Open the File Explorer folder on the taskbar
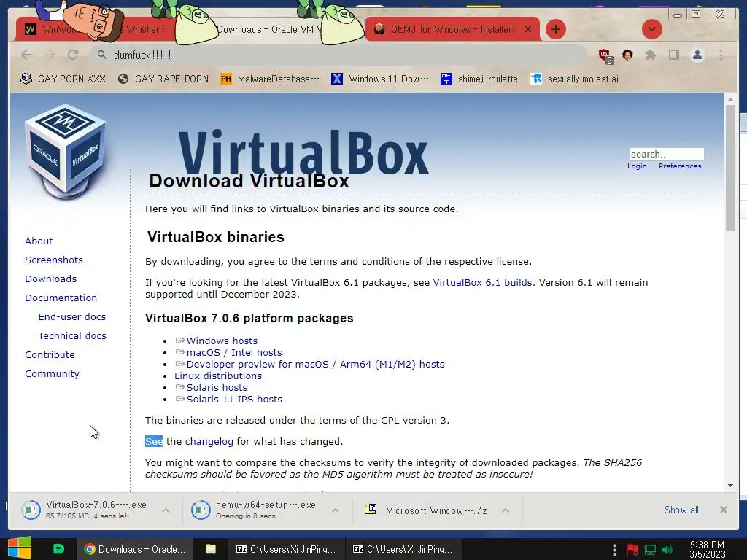Viewport: 747px width, 560px height. click(x=211, y=549)
